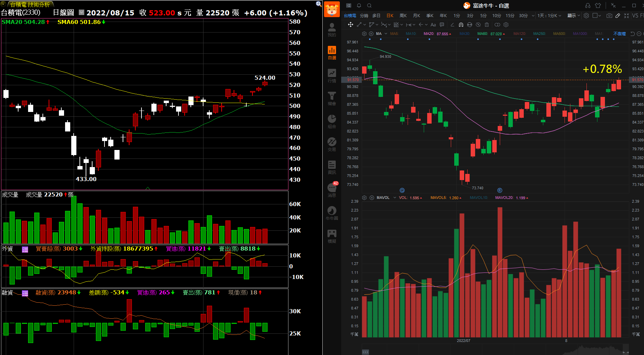Image resolution: width=644 pixels, height=355 pixels.
Task: Open the 組合 portfolio pie icon
Action: [332, 122]
